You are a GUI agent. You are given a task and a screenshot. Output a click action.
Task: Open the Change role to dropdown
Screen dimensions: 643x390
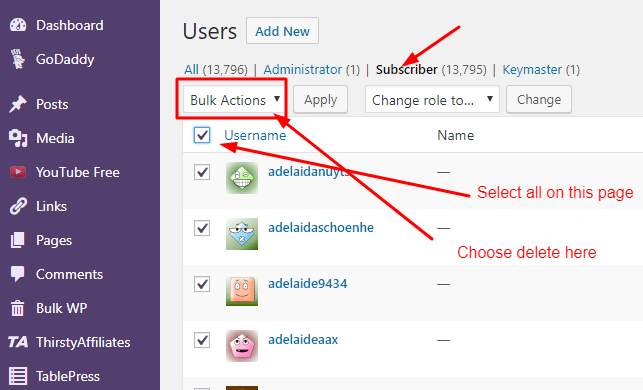pyautogui.click(x=432, y=99)
